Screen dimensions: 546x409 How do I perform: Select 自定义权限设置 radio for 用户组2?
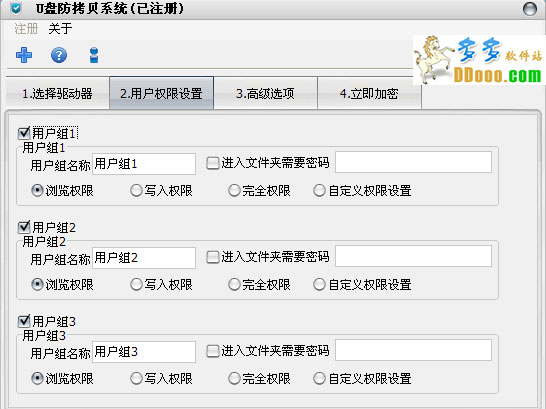(x=319, y=284)
